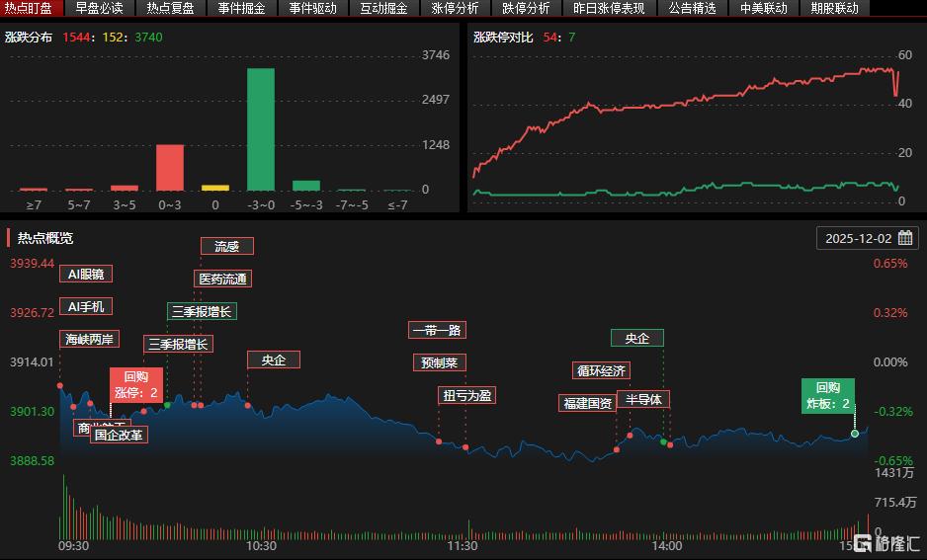
Task: Open the calendar date picker icon
Action: coord(904,238)
